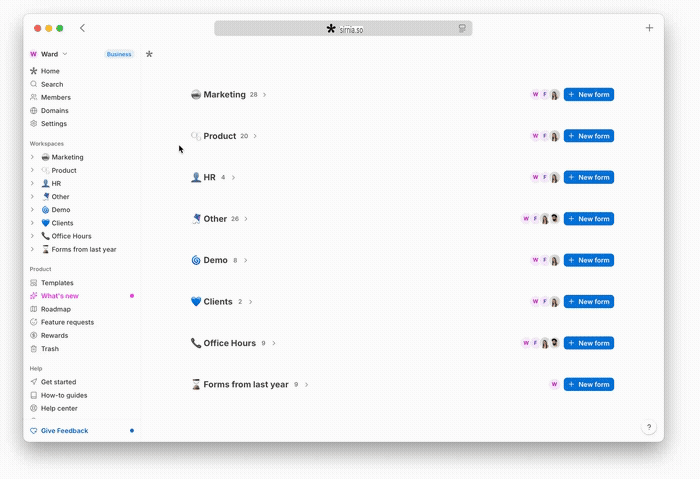Expand Forms from last year in sidebar
This screenshot has height=479, width=700.
pyautogui.click(x=32, y=249)
